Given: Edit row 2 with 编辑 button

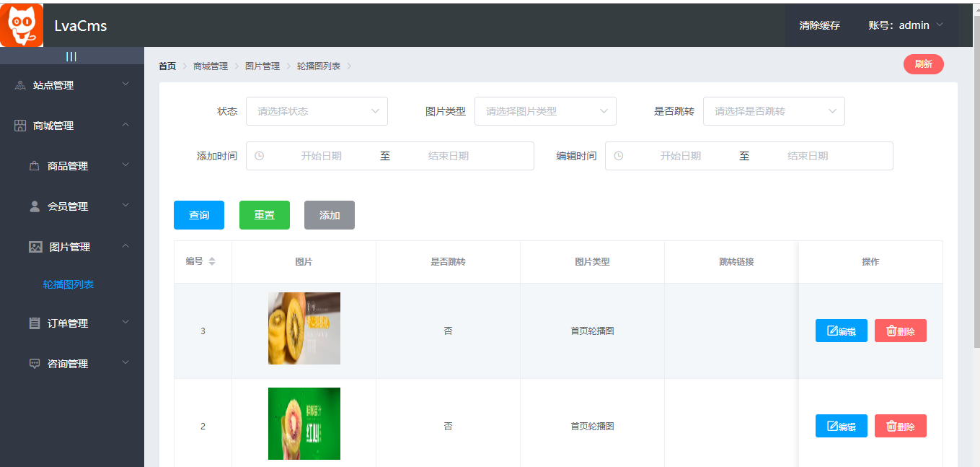Looking at the screenshot, I should (x=842, y=426).
